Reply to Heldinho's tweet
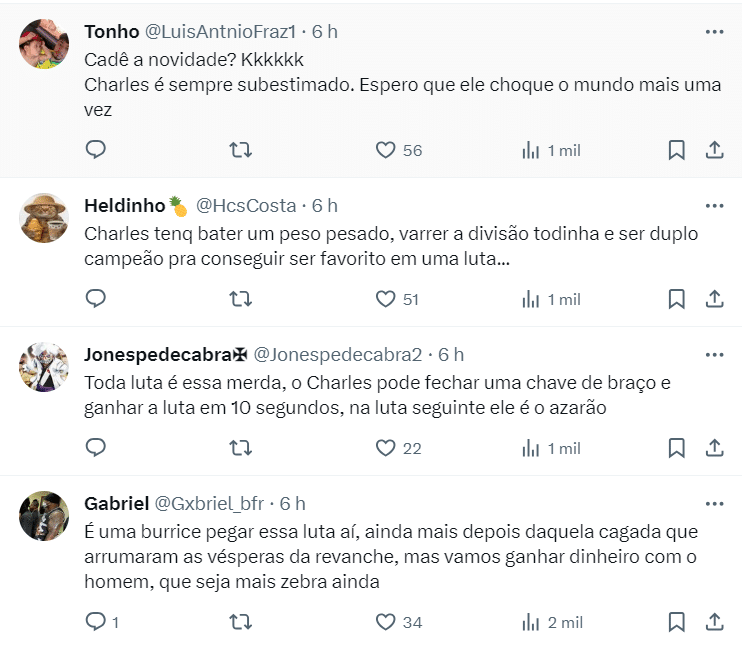The height and width of the screenshot is (648, 742). coord(96,299)
